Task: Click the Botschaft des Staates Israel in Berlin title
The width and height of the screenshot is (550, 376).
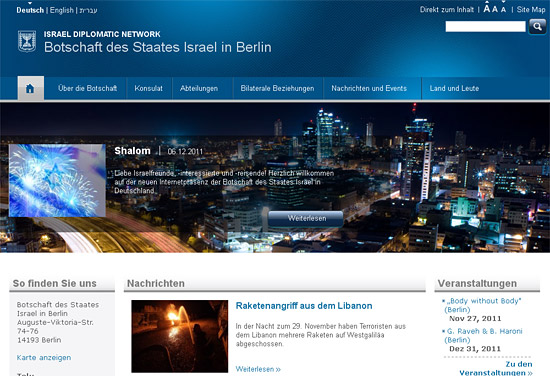Action: 157,47
